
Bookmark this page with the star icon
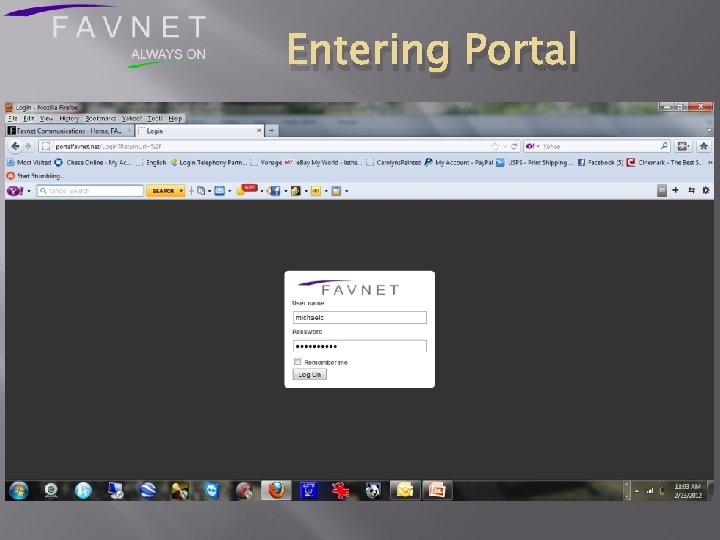click(495, 146)
